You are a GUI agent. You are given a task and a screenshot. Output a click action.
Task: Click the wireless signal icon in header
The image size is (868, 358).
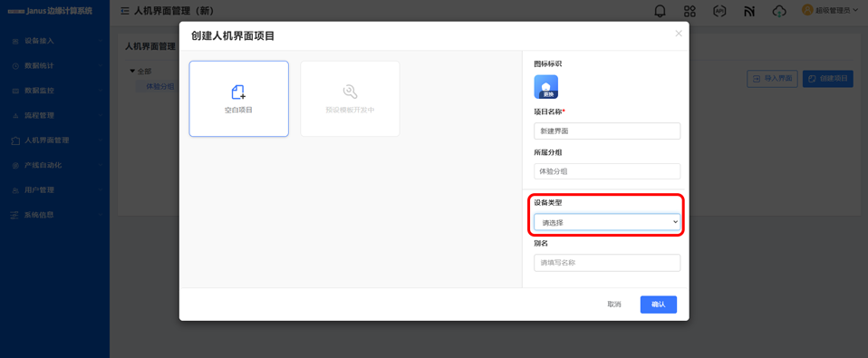point(749,11)
